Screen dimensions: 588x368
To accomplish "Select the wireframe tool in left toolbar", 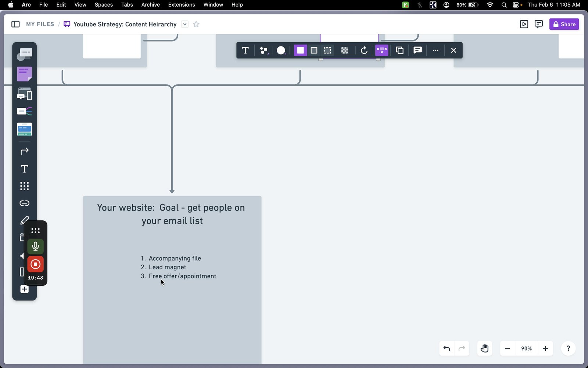I will (24, 94).
